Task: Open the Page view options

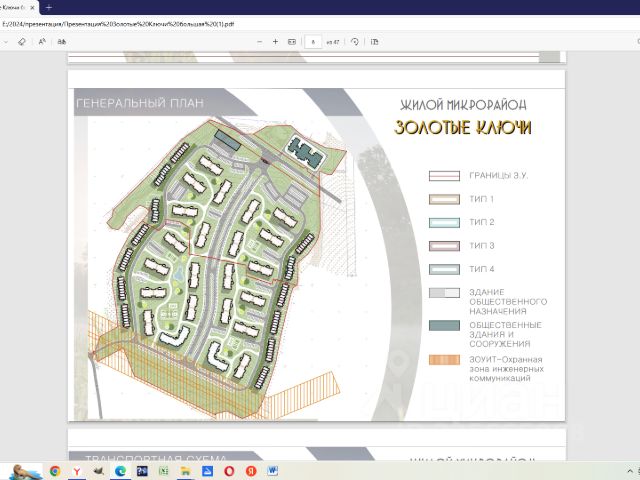Action: (375, 42)
